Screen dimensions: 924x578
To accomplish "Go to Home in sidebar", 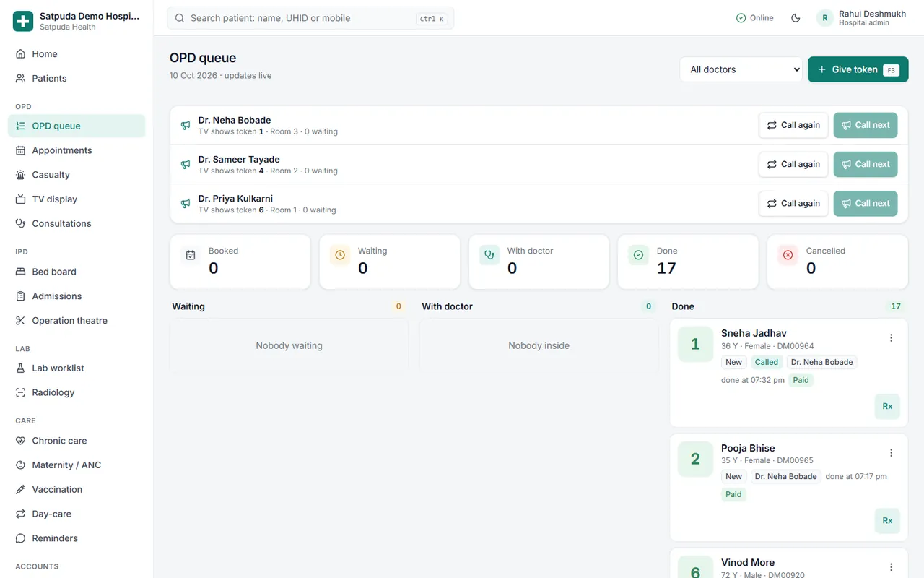I will pyautogui.click(x=77, y=54).
